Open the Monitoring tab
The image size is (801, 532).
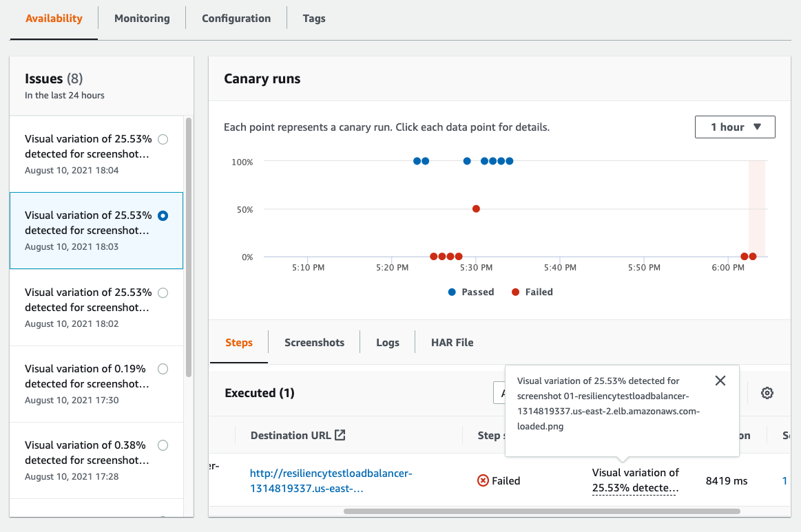pyautogui.click(x=141, y=19)
